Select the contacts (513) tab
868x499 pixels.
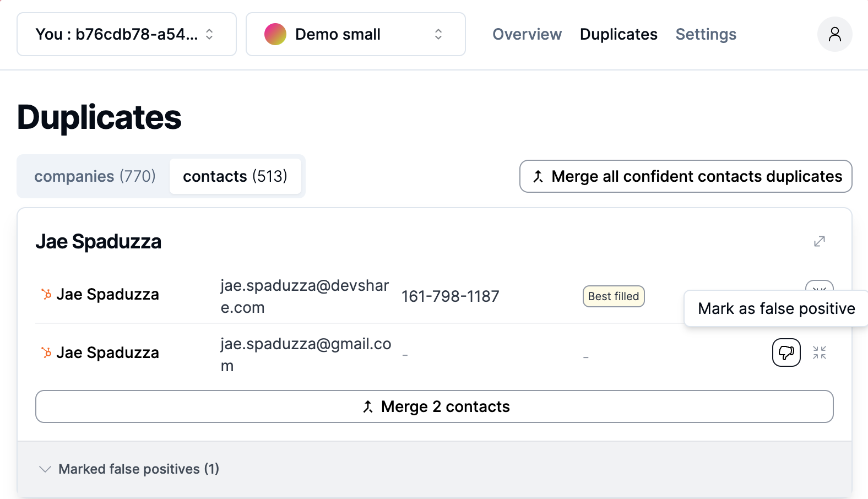pyautogui.click(x=235, y=176)
